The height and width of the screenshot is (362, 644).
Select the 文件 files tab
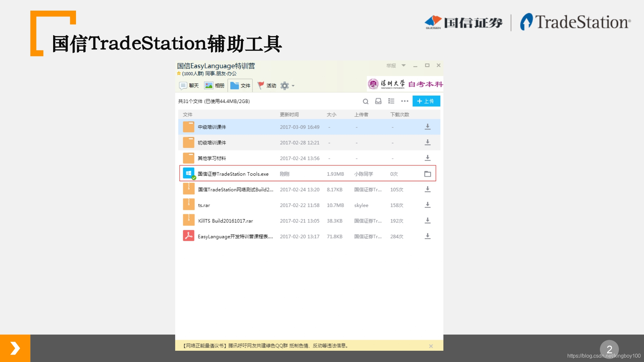click(x=240, y=86)
